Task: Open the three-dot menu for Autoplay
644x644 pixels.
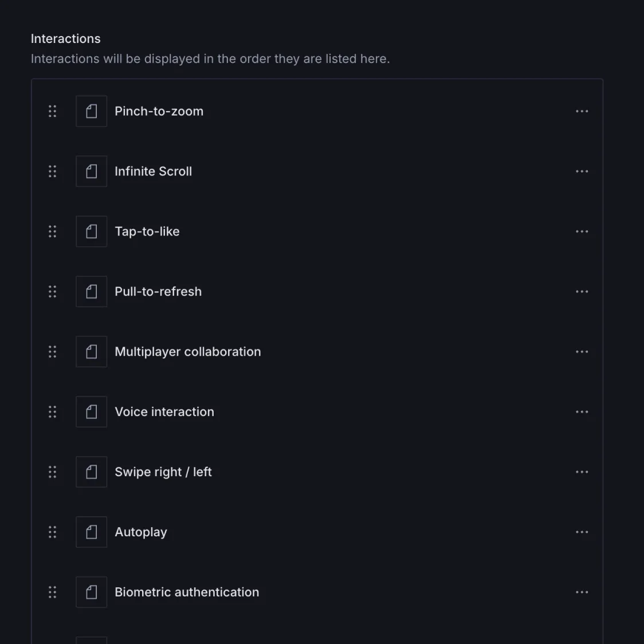Action: tap(582, 532)
